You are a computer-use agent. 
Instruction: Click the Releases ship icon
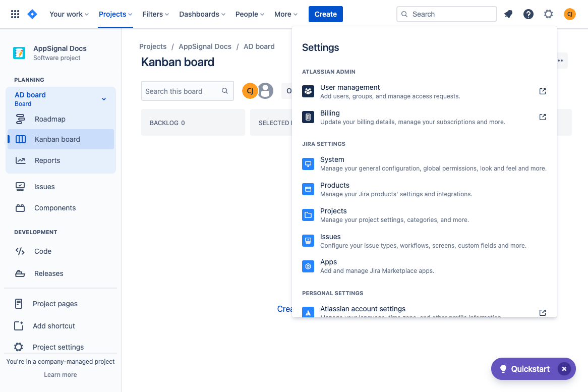pyautogui.click(x=20, y=273)
